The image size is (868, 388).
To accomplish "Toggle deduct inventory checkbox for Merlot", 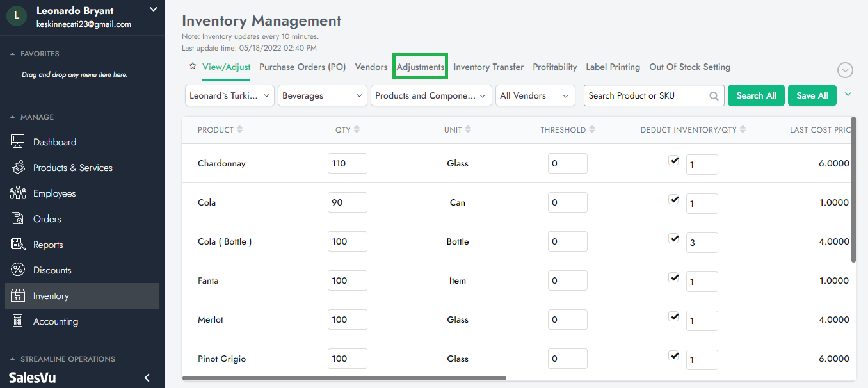I will coord(673,317).
